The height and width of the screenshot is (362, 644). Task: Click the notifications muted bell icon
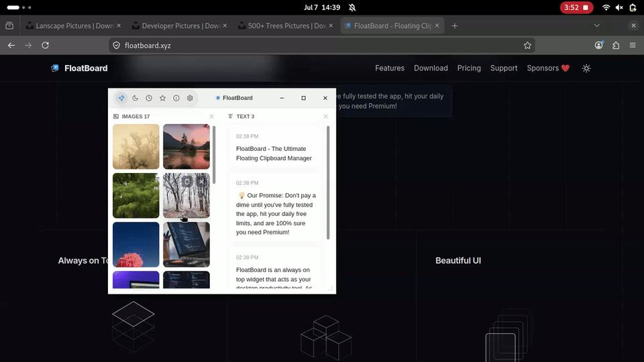coord(352,7)
